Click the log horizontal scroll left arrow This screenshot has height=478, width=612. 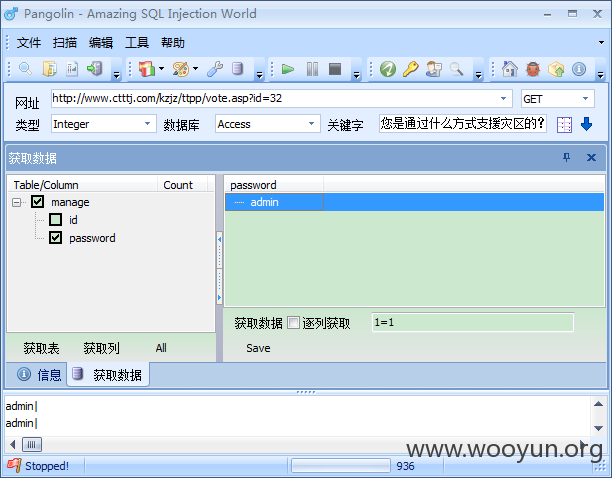click(12, 444)
